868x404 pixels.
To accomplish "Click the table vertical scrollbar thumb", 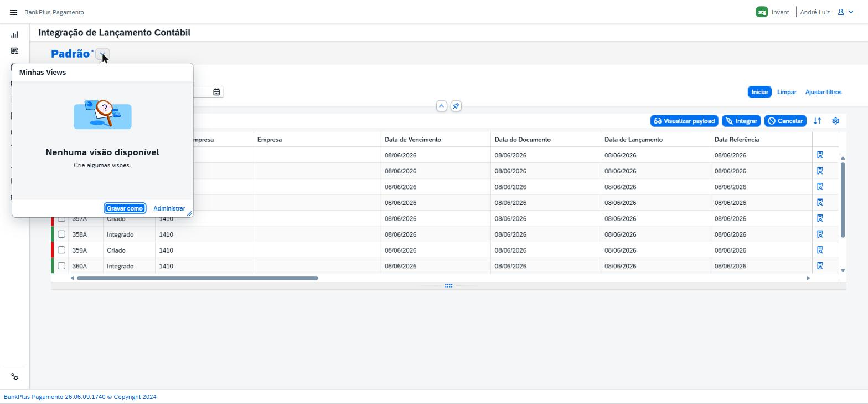I will (843, 201).
